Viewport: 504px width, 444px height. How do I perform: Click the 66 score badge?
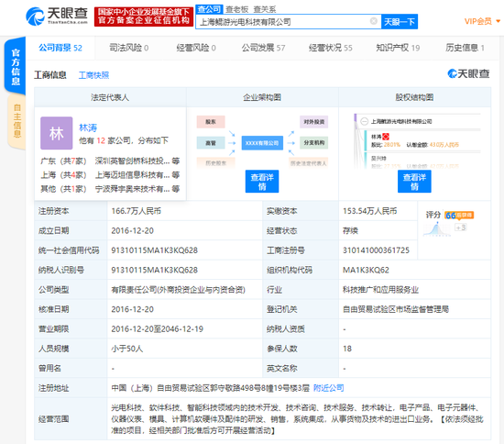[x=459, y=216]
